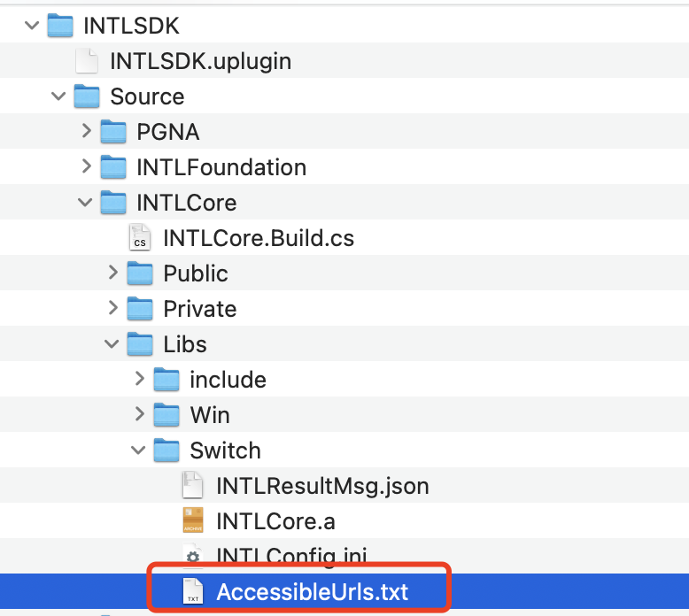Click the INTLSDK.uplugin file icon
689x616 pixels.
click(87, 61)
